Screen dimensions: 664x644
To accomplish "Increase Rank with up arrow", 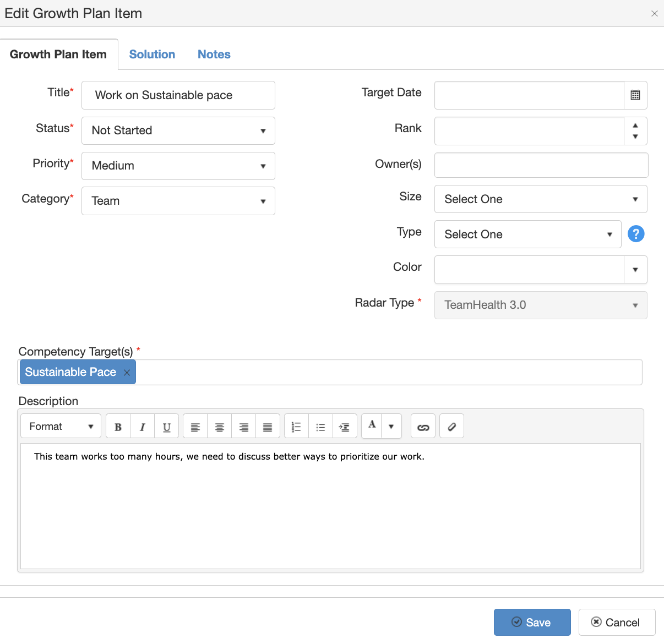I will (635, 125).
